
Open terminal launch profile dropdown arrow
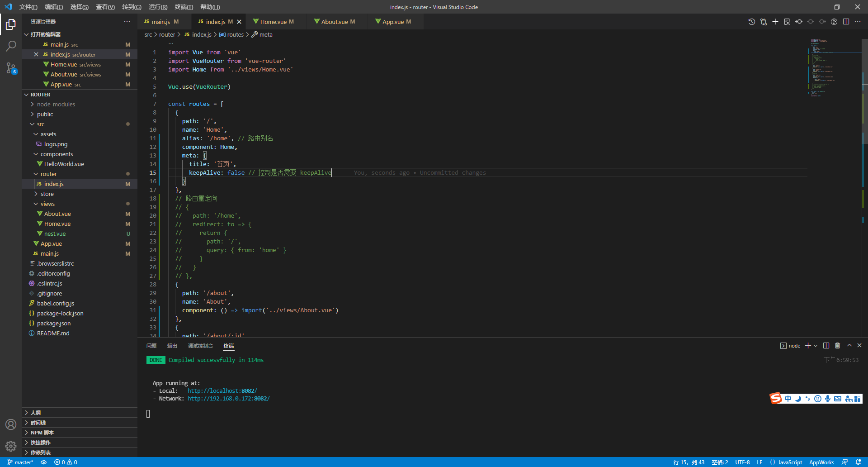[816, 346]
